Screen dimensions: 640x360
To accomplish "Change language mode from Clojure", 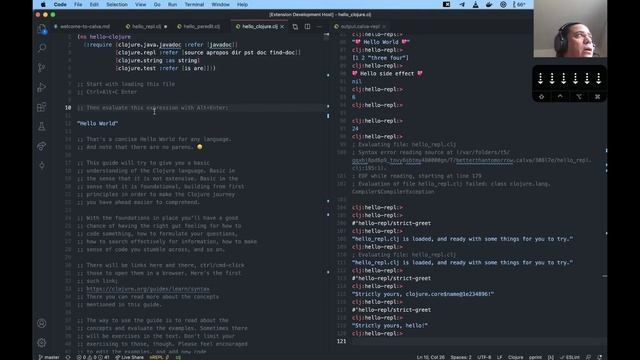I will coord(516,357).
